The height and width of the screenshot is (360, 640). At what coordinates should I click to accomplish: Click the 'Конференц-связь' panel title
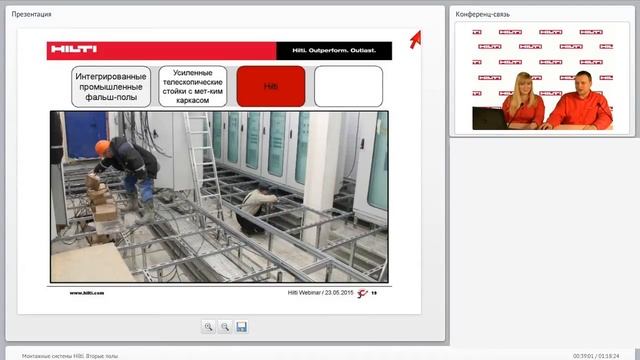pos(482,14)
